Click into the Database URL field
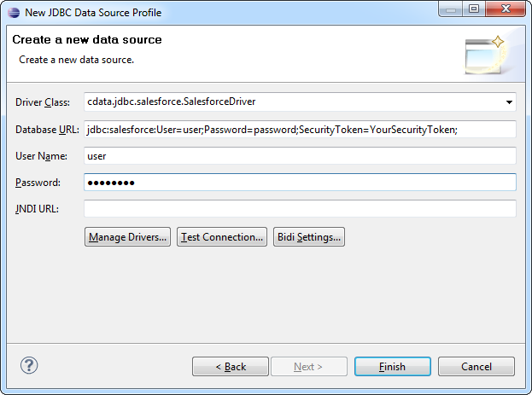532x395 pixels. click(299, 130)
